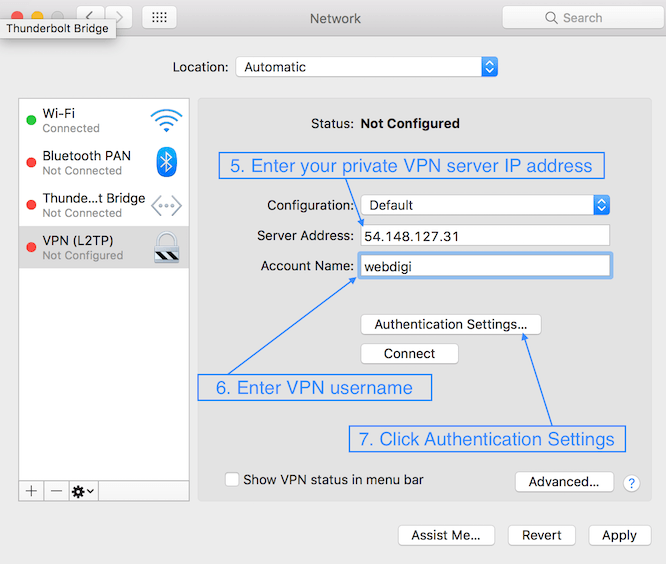Screen dimensions: 666x564
Task: Click the Thunderbolt Bridge arrows icon
Action: 166,205
